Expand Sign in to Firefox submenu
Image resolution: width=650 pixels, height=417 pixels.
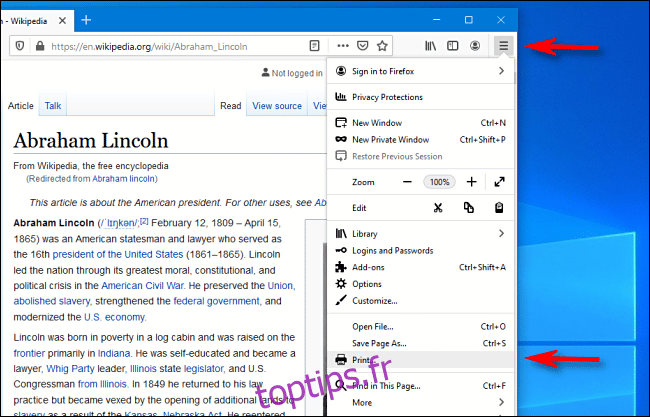coord(420,71)
